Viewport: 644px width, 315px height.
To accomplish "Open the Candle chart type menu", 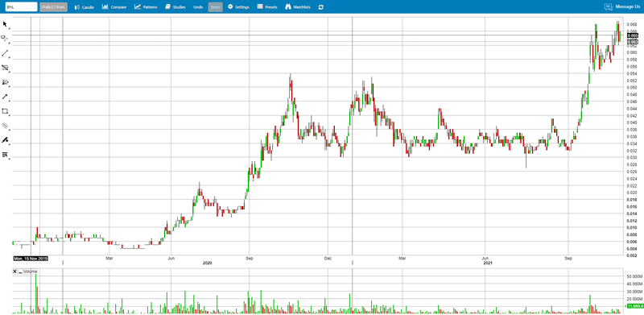I will pos(85,7).
